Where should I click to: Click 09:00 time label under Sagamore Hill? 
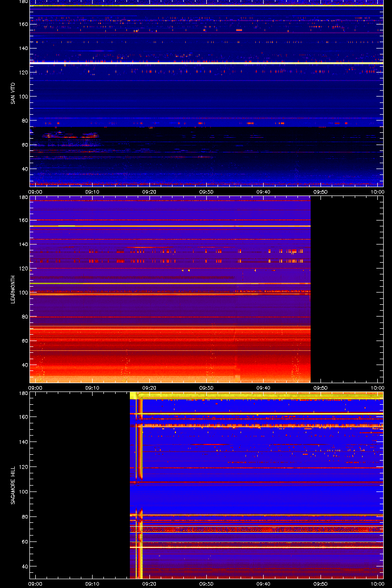[35, 584]
